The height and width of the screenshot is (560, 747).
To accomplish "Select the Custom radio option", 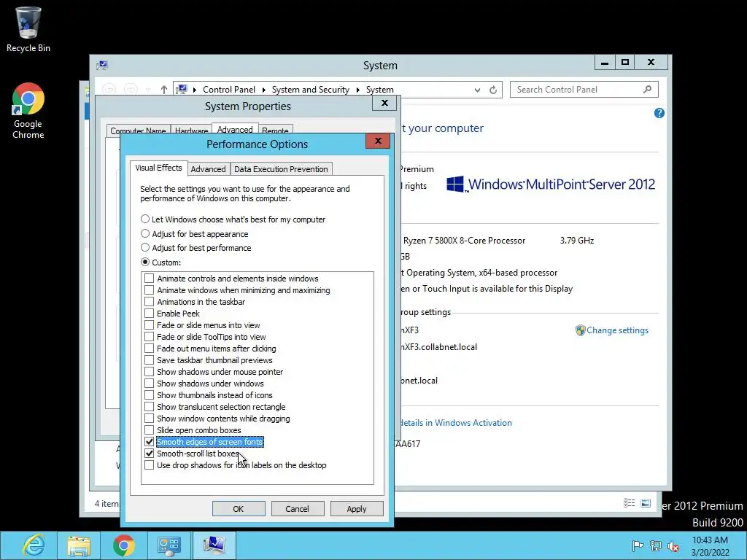I will tap(145, 262).
